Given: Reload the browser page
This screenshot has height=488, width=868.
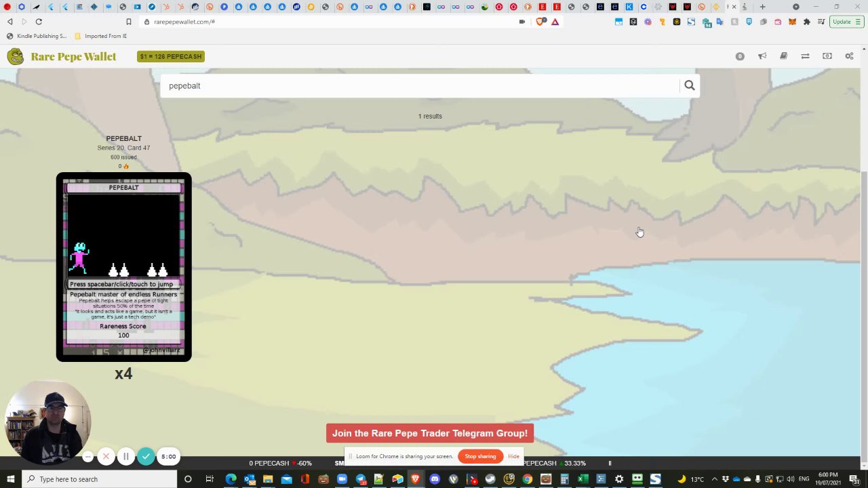Looking at the screenshot, I should click(x=39, y=22).
